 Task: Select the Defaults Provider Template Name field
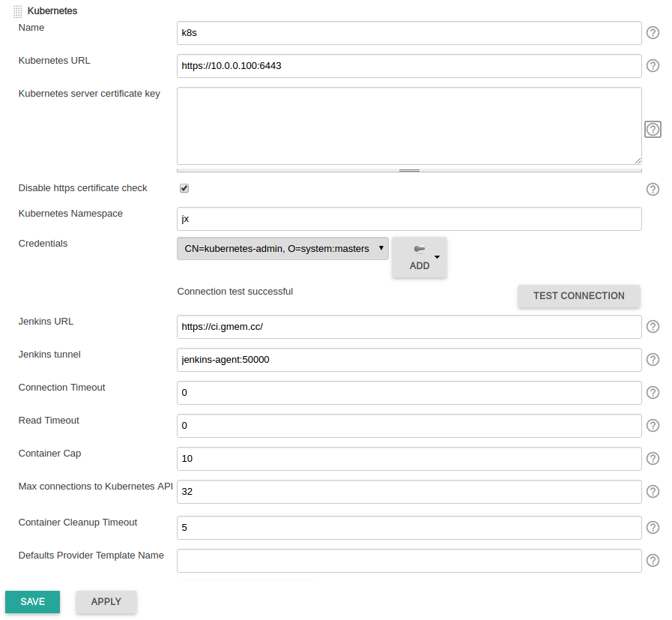click(409, 561)
